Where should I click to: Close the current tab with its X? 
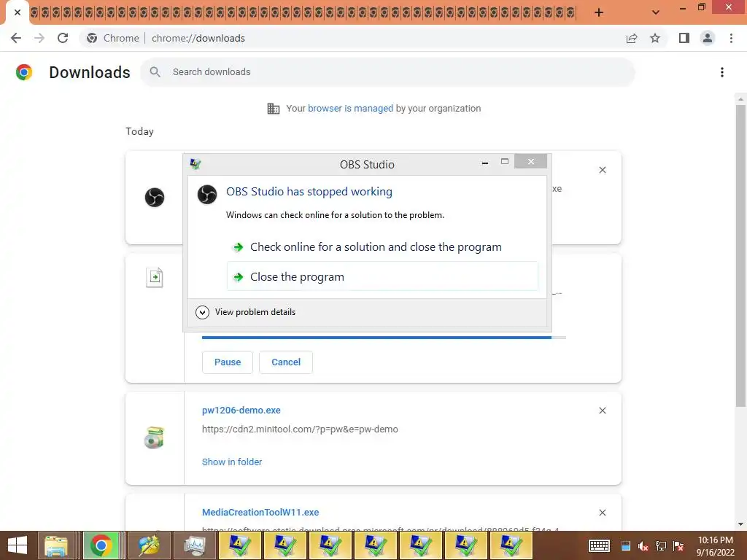[18, 13]
